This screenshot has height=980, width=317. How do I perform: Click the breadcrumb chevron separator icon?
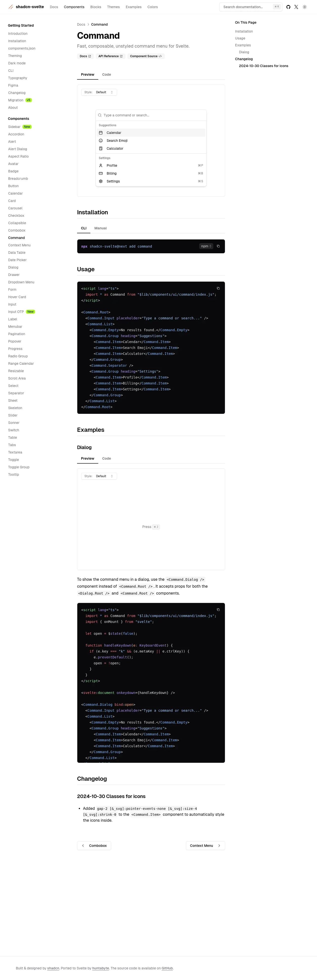(88, 24)
